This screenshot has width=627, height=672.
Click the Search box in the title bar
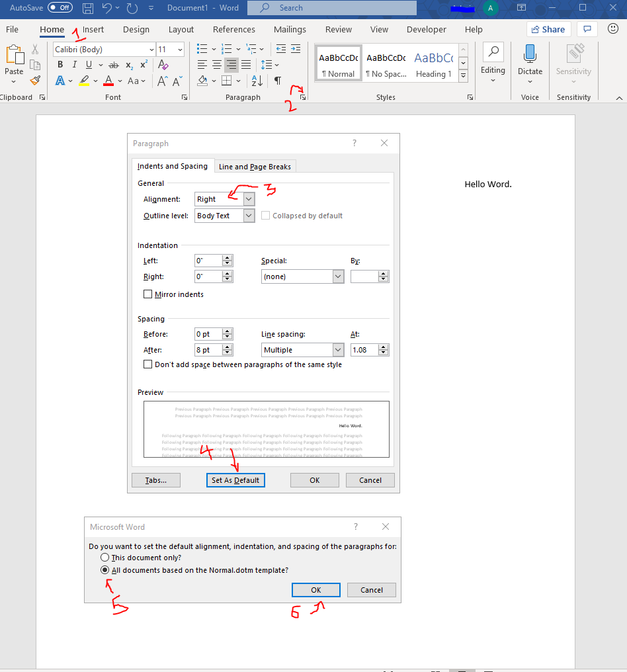[331, 8]
